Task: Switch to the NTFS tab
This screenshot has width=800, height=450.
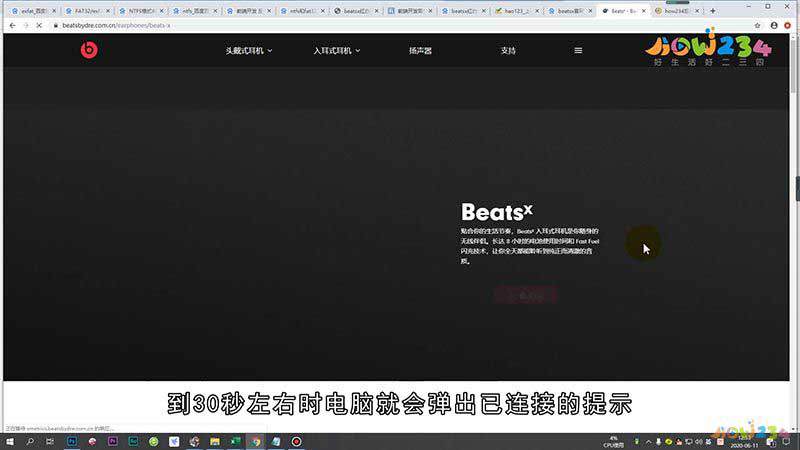Action: click(141, 11)
